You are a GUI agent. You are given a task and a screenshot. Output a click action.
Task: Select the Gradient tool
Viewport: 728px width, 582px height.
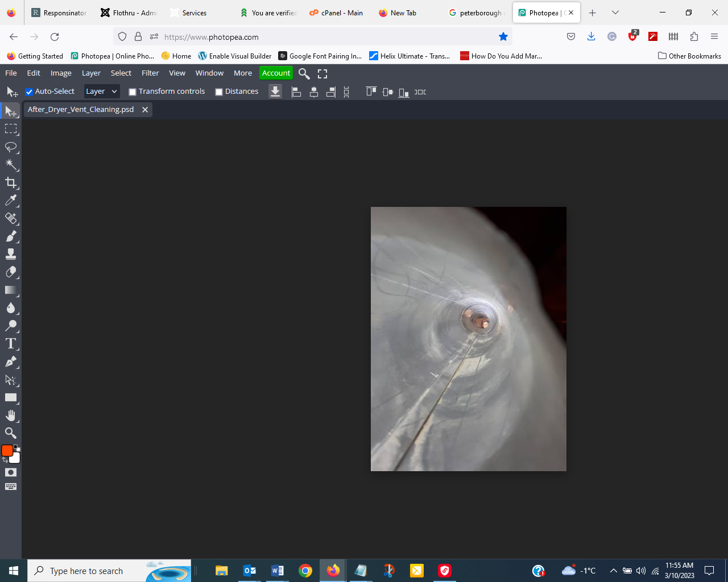11,290
